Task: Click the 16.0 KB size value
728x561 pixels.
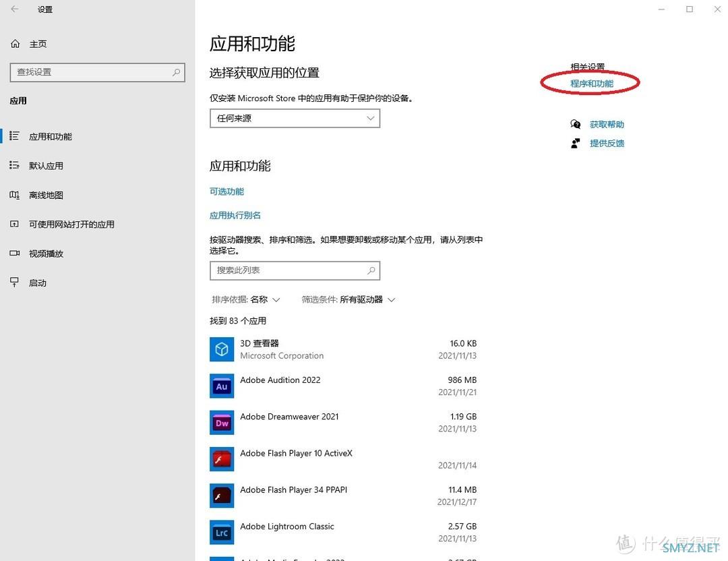Action: [x=463, y=343]
